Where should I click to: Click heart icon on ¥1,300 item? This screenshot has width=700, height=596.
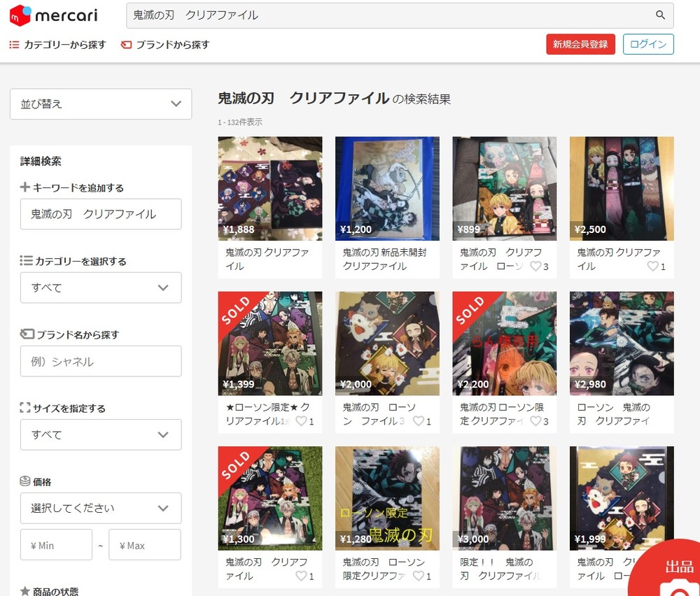(x=301, y=576)
